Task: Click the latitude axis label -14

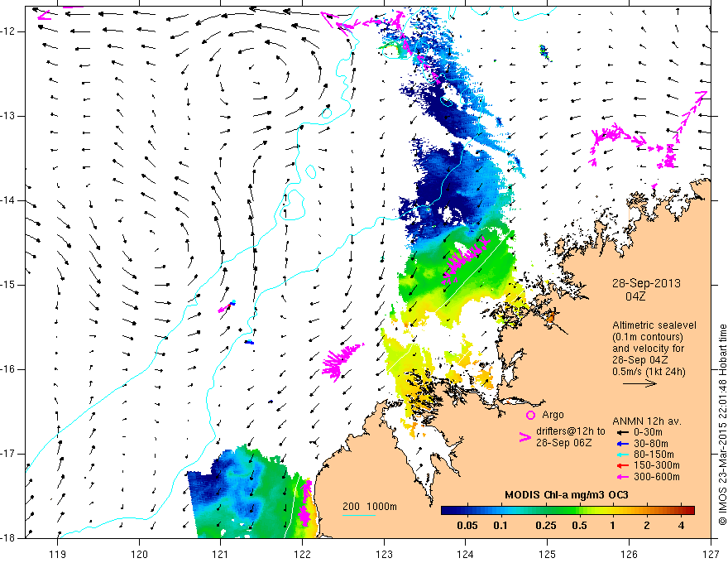Action: coord(9,200)
